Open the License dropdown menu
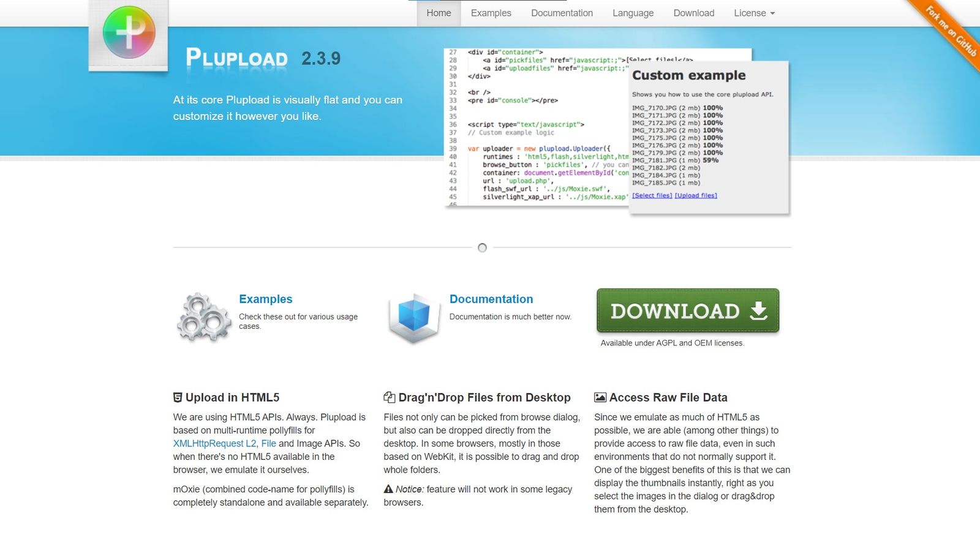Screen dimensions: 980x534 [x=755, y=13]
